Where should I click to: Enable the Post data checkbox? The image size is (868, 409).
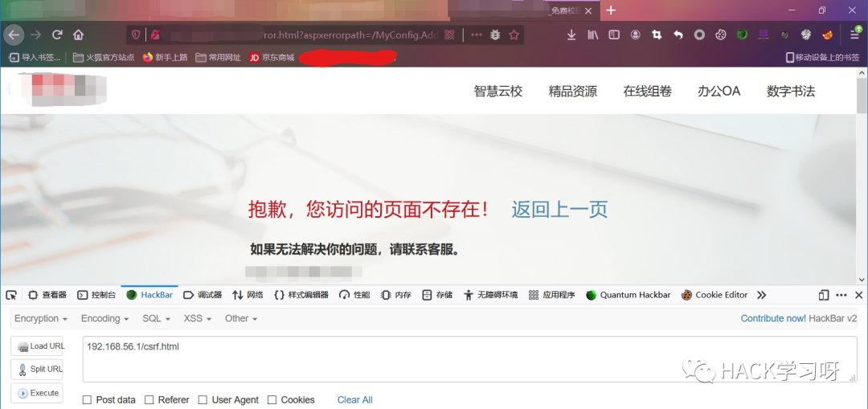(87, 399)
